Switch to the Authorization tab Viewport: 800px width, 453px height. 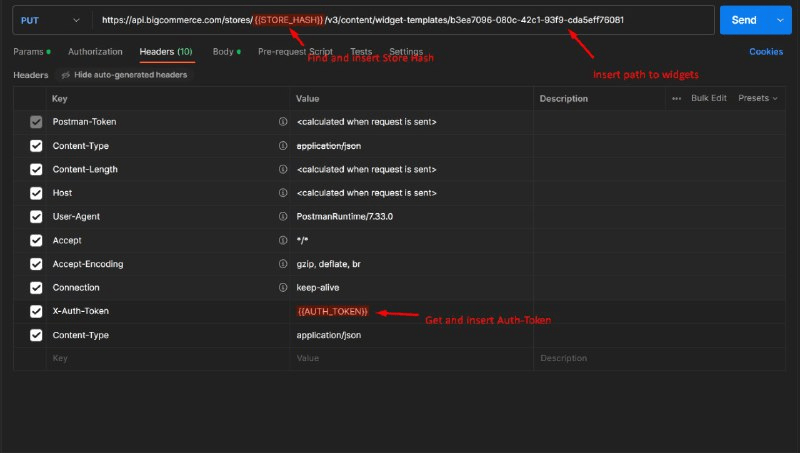click(x=95, y=52)
